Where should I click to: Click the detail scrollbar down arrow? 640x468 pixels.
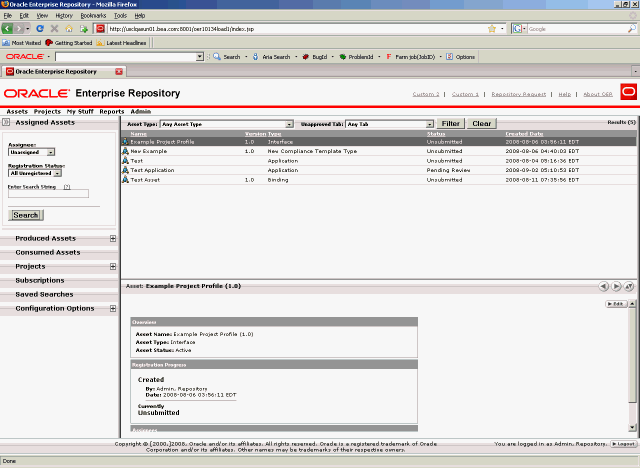pos(632,428)
